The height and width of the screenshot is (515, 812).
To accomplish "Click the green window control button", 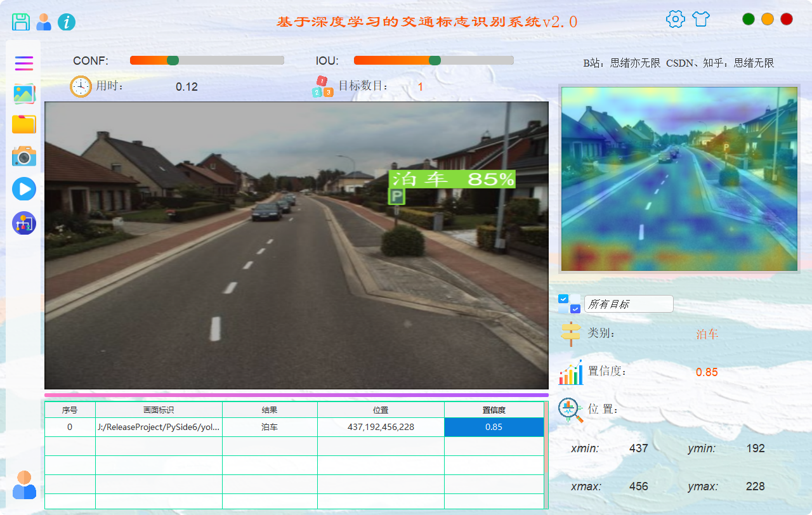I will coord(749,19).
